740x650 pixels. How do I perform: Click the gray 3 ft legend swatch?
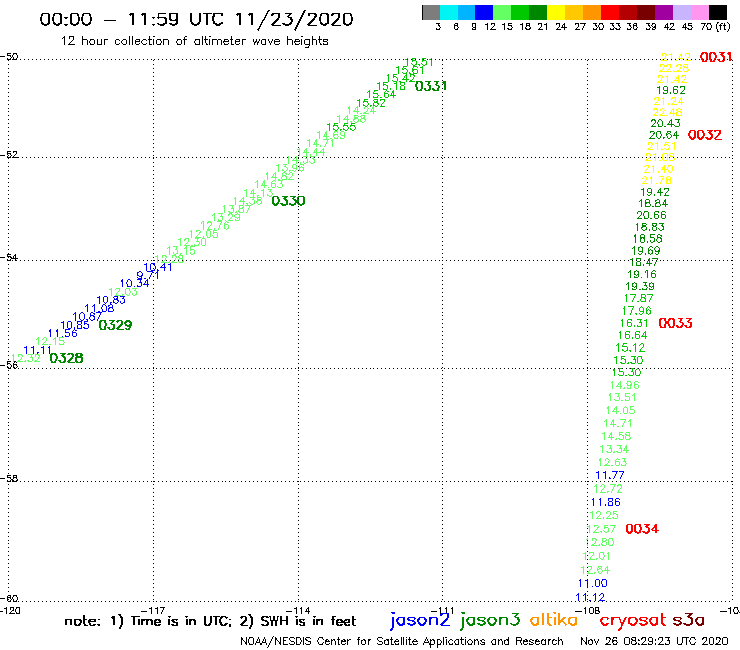431,12
